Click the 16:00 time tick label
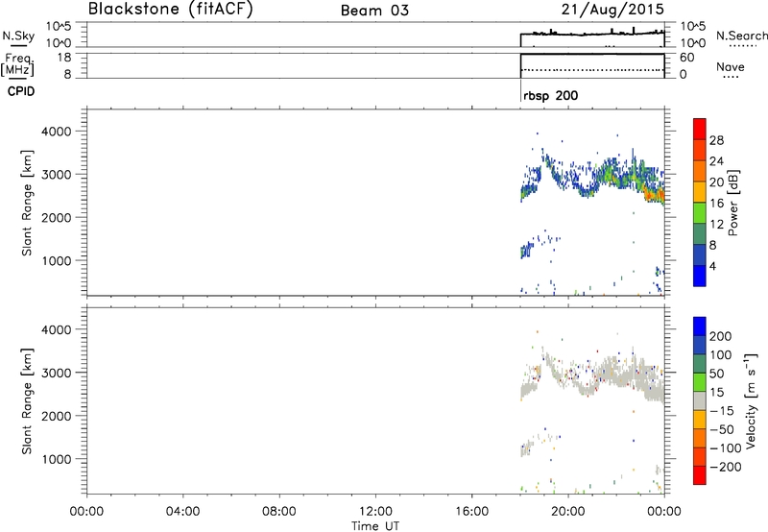This screenshot has height=532, width=768. click(x=471, y=512)
